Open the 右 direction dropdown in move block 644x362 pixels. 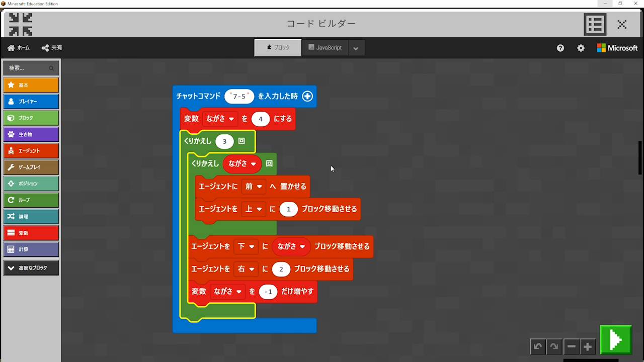point(246,269)
